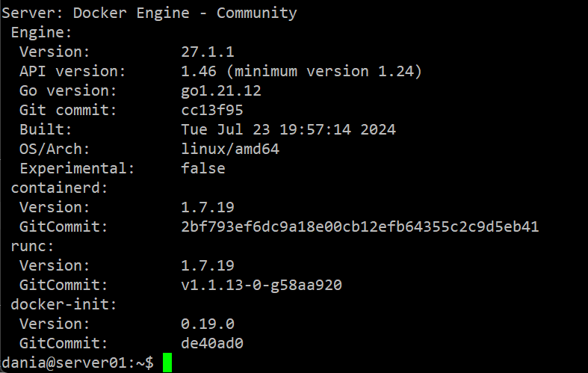The height and width of the screenshot is (373, 588).
Task: Click the Go version go1.21.12 text
Action: click(221, 90)
